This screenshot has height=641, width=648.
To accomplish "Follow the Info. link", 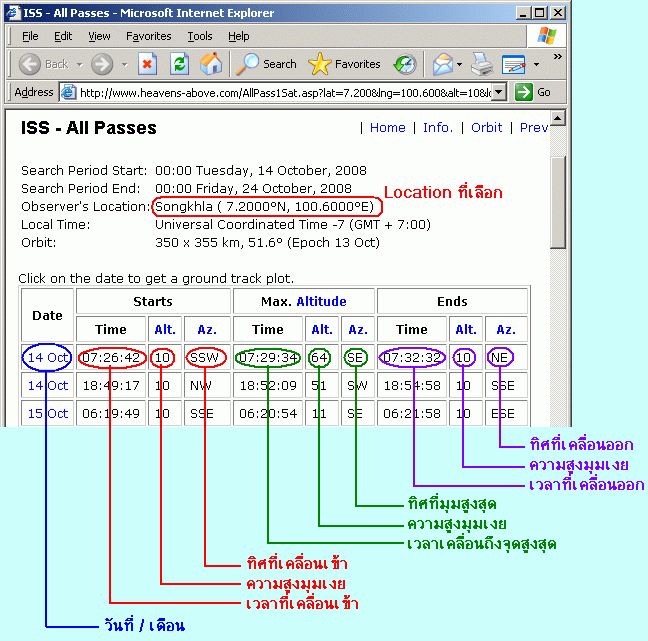I will [x=438, y=128].
